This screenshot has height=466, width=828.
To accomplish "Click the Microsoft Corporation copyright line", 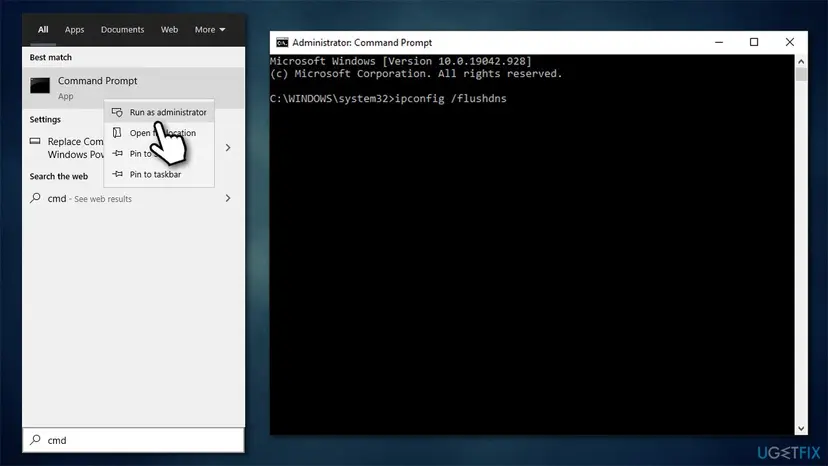I will (416, 73).
